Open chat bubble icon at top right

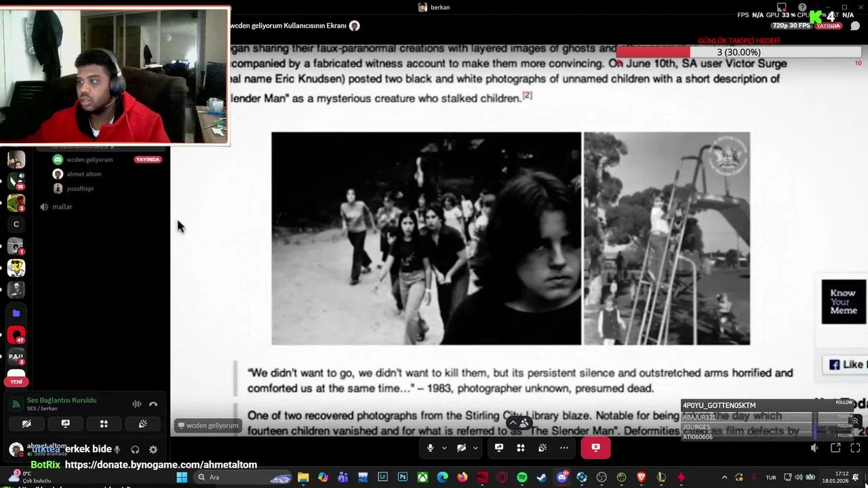pos(855,26)
